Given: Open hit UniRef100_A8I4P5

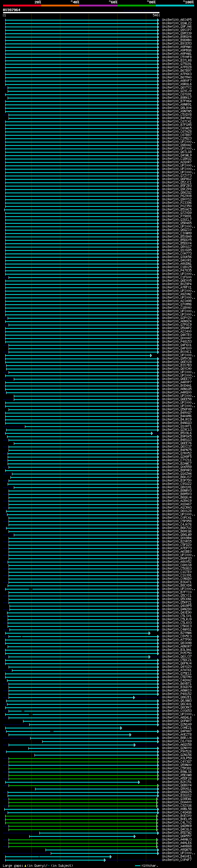Looking at the screenshot, I should (x=177, y=20).
